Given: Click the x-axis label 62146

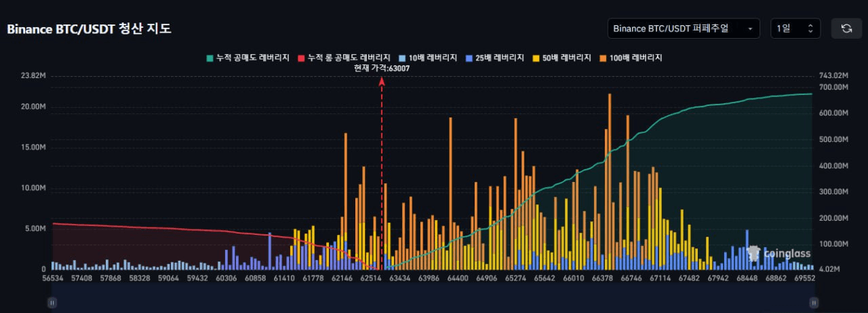Looking at the screenshot, I should coord(342,278).
